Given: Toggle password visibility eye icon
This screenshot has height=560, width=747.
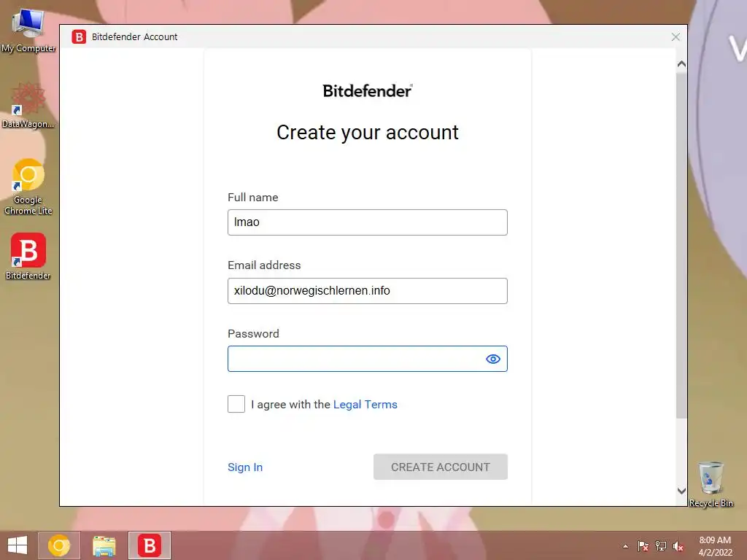Looking at the screenshot, I should [493, 359].
